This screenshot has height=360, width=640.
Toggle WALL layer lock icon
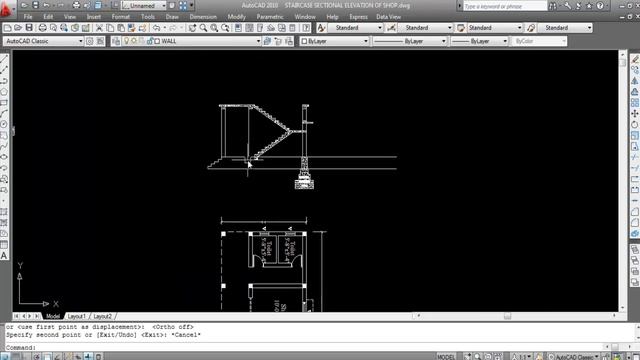click(150, 41)
